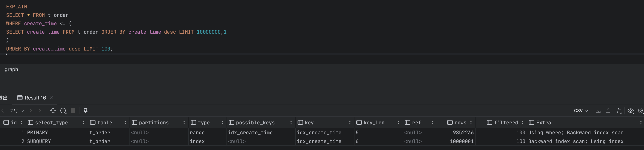Stop the running query

pyautogui.click(x=73, y=111)
